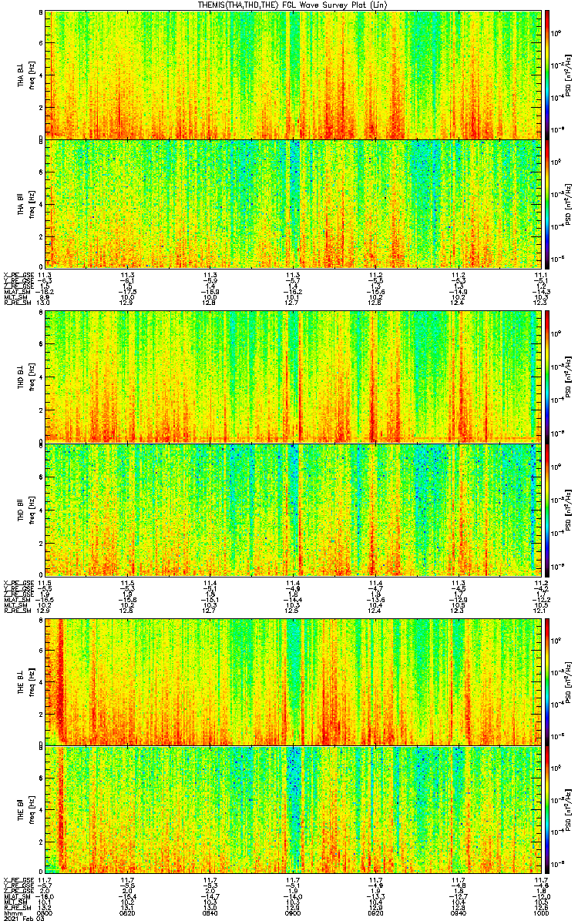Click the THE B-perpendicular freq [Hz] axis label
Screen dimensions: 578x924
coord(32,681)
